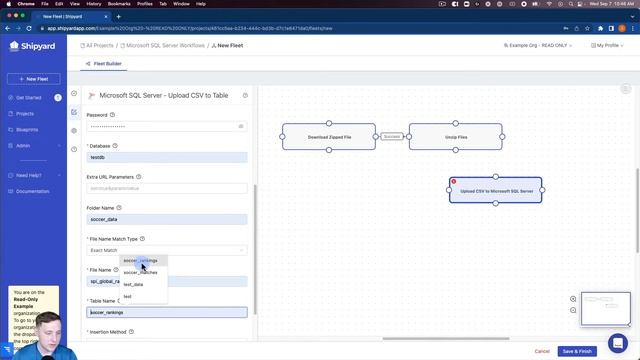Click the bottom help icon in vessel side strip
640x360 pixels.
point(74,149)
